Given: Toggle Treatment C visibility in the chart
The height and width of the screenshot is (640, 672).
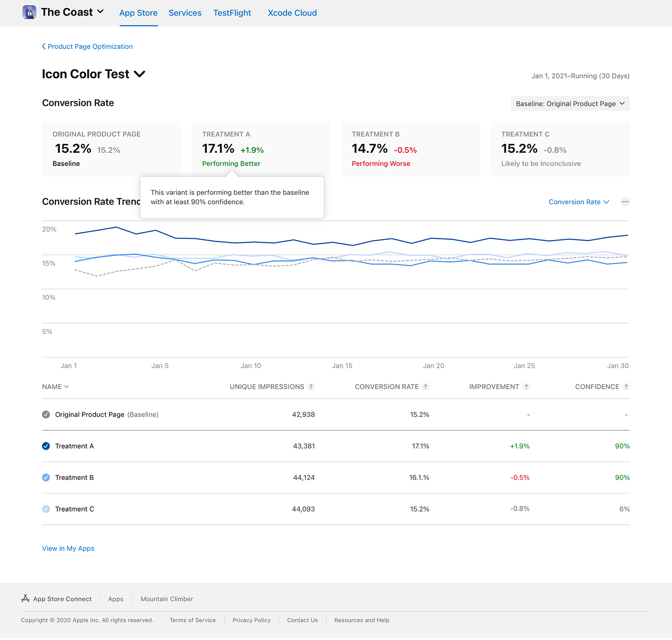Looking at the screenshot, I should pos(46,509).
